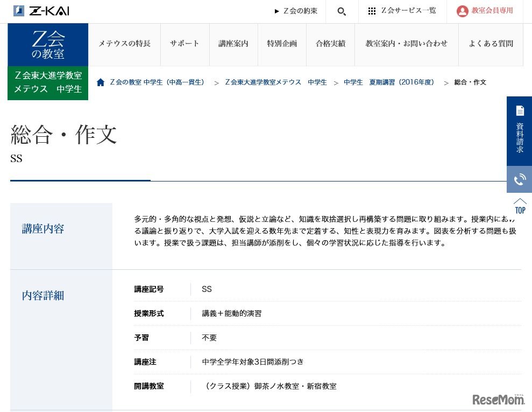Image resolution: width=532 pixels, height=412 pixels.
Task: Open 教室案内・お問い合わせ menu
Action: coord(407,44)
